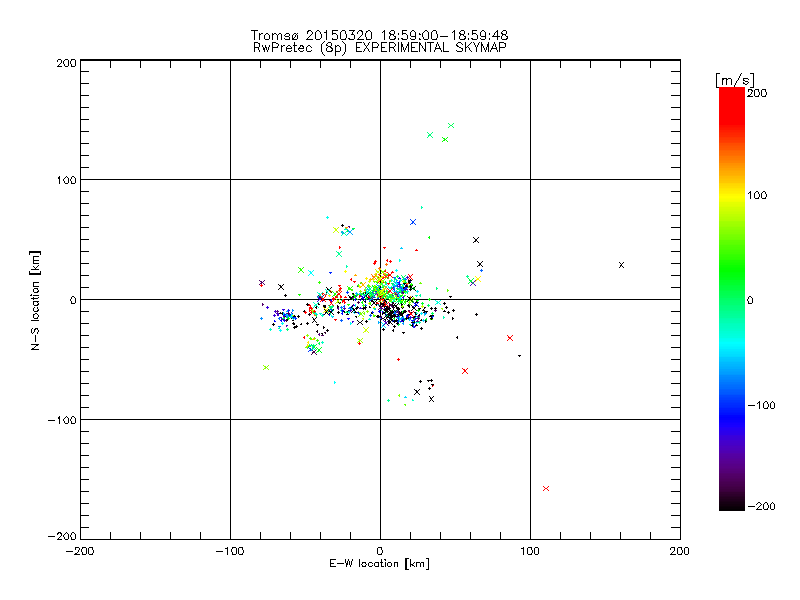The height and width of the screenshot is (600, 800).
Task: Click the E-W axis tick label "200"
Action: tap(680, 552)
